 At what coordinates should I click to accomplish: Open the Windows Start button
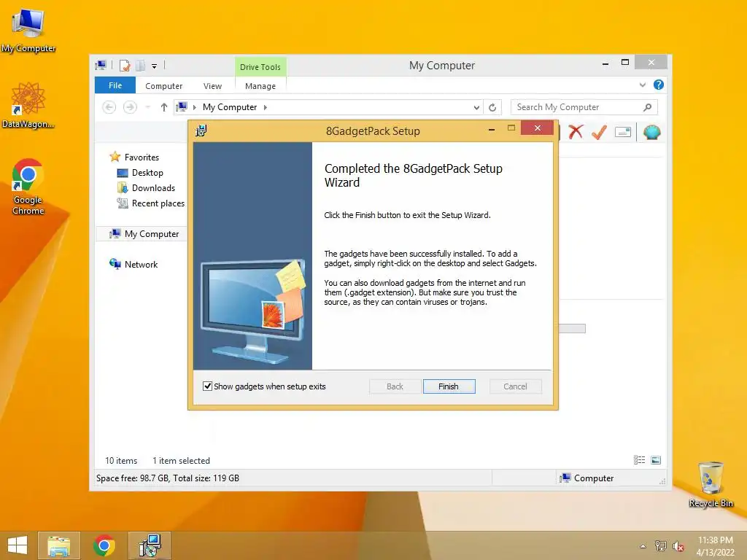18,545
